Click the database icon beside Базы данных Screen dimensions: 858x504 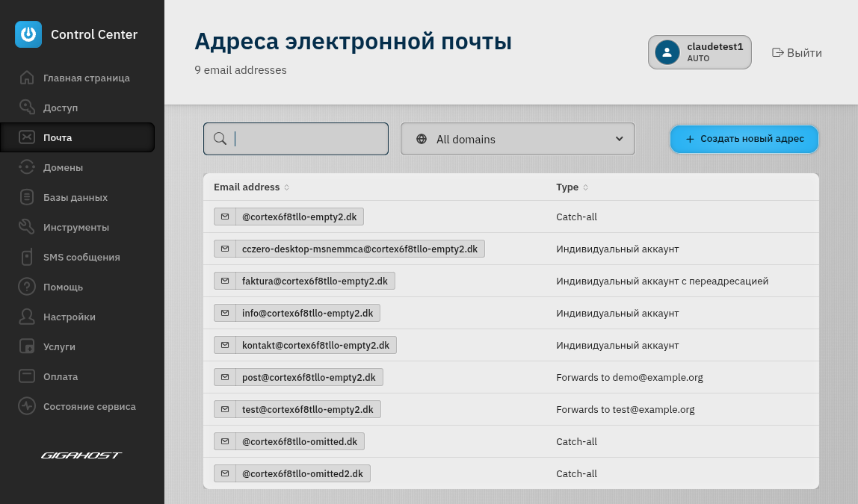coord(27,197)
